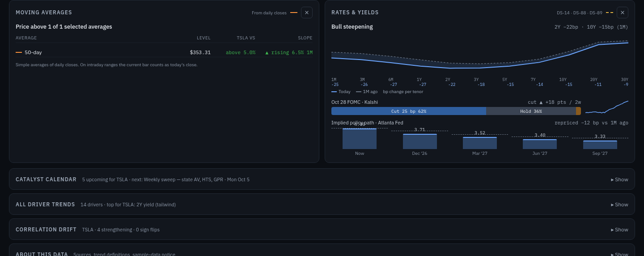Click the Dec '26 policy path bar
This screenshot has height=256, width=644.
(419, 141)
